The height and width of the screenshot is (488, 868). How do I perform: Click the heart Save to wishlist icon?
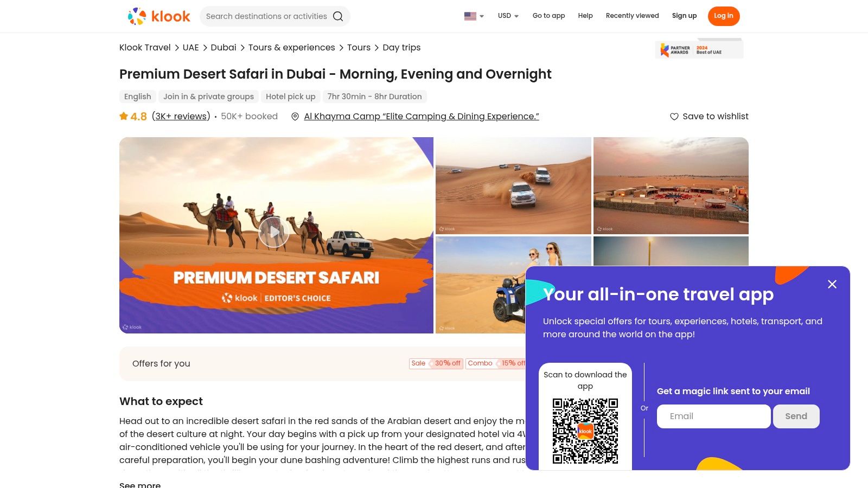point(674,117)
